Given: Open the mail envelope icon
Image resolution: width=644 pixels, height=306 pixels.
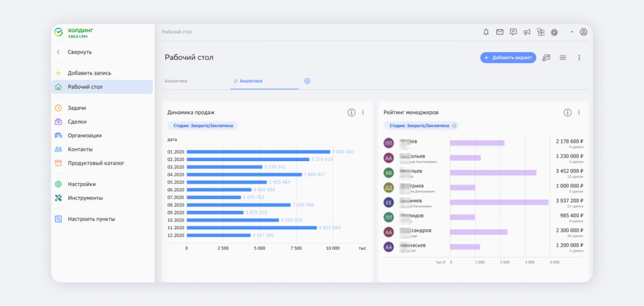Looking at the screenshot, I should coord(499,32).
